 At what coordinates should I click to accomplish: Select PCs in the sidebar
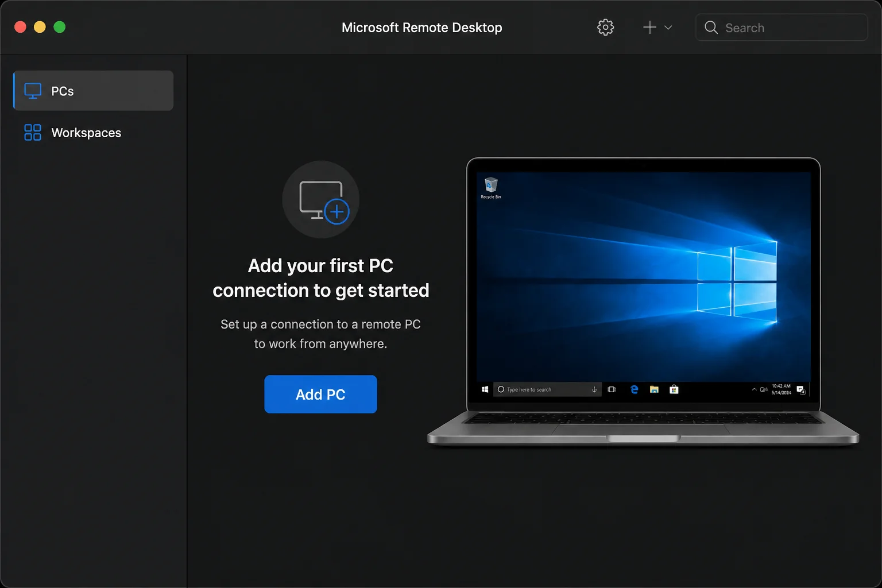(94, 91)
